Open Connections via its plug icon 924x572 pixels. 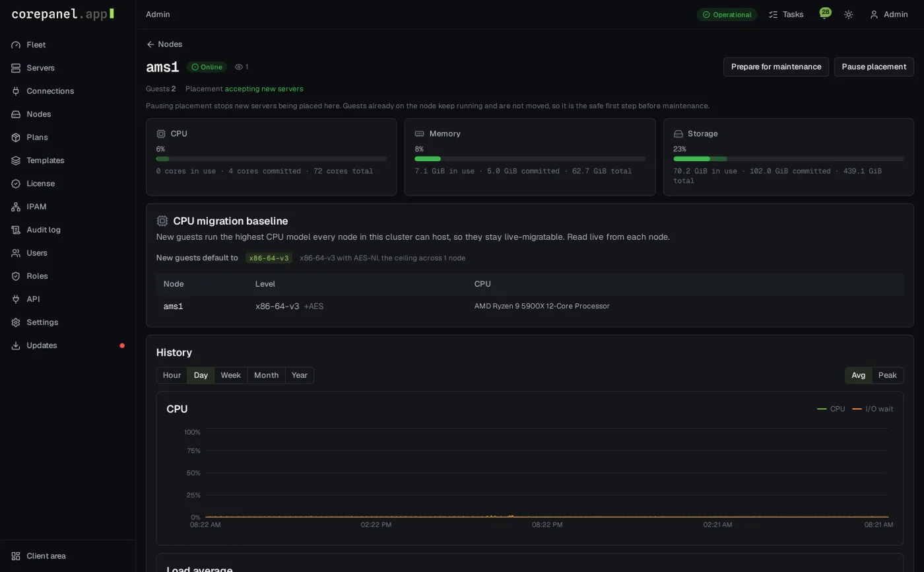pyautogui.click(x=16, y=91)
